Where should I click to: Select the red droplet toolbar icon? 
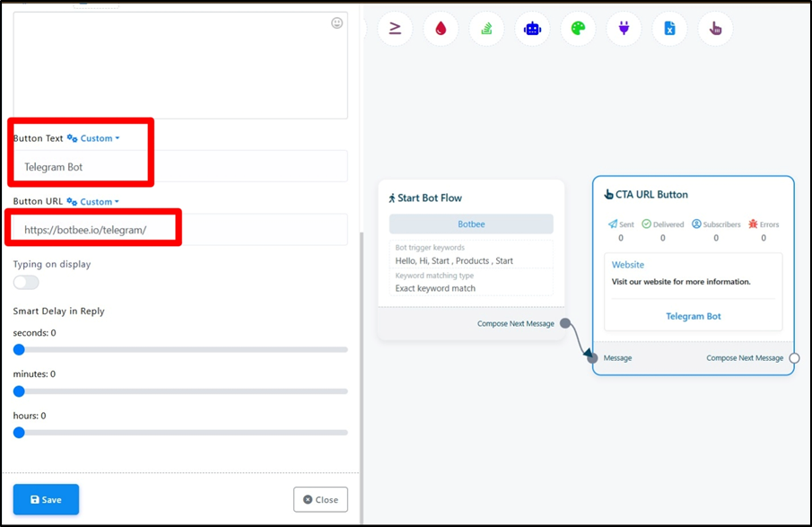tap(441, 29)
